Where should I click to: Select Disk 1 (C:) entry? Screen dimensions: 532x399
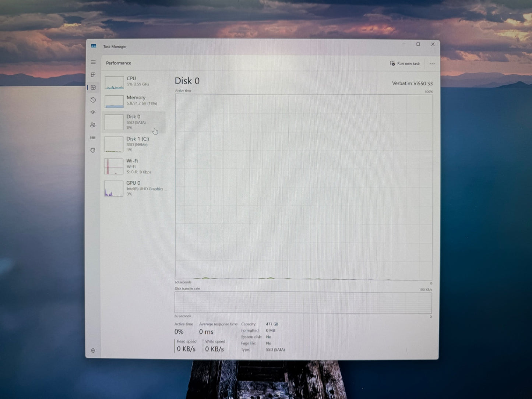(x=134, y=144)
